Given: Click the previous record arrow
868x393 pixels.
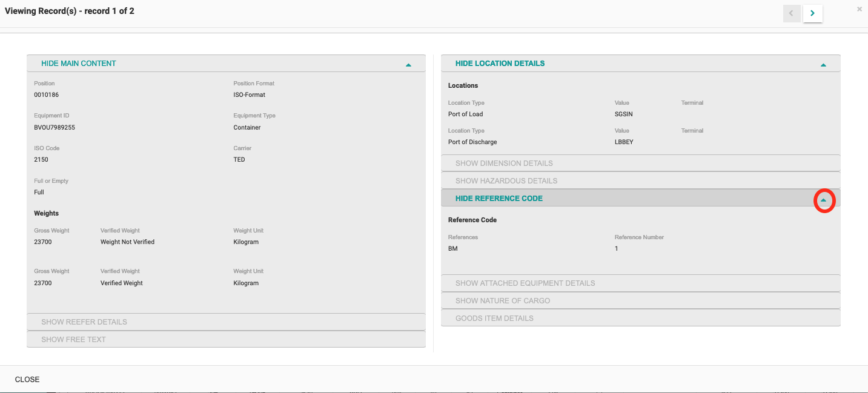Looking at the screenshot, I should [x=792, y=13].
